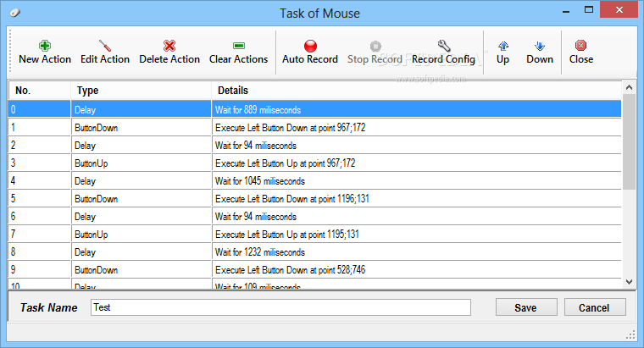Start Auto Record with red circle
This screenshot has width=644, height=348.
click(310, 46)
